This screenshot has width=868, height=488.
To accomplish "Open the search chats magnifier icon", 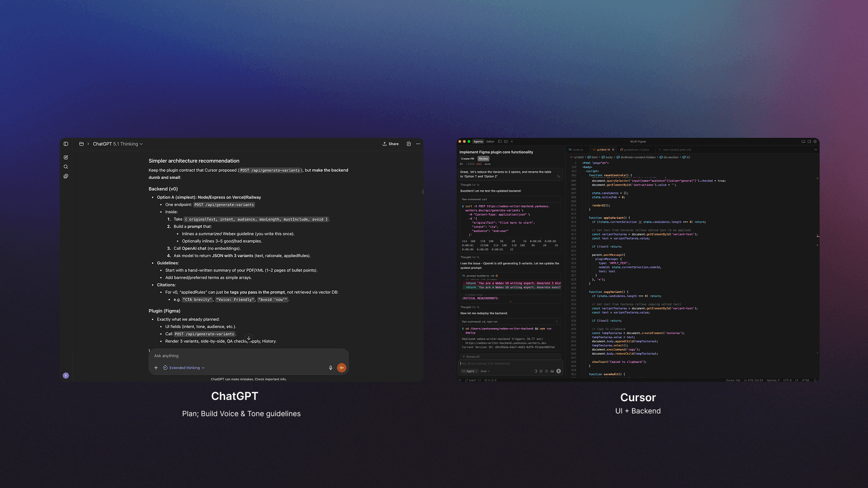I will [x=66, y=167].
